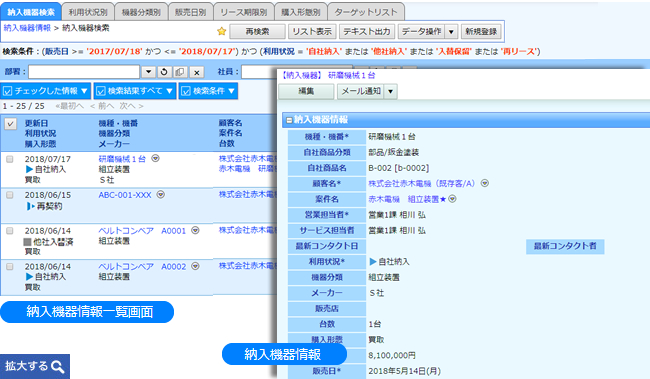Click the magnifier icon on 拡大する

[58, 367]
